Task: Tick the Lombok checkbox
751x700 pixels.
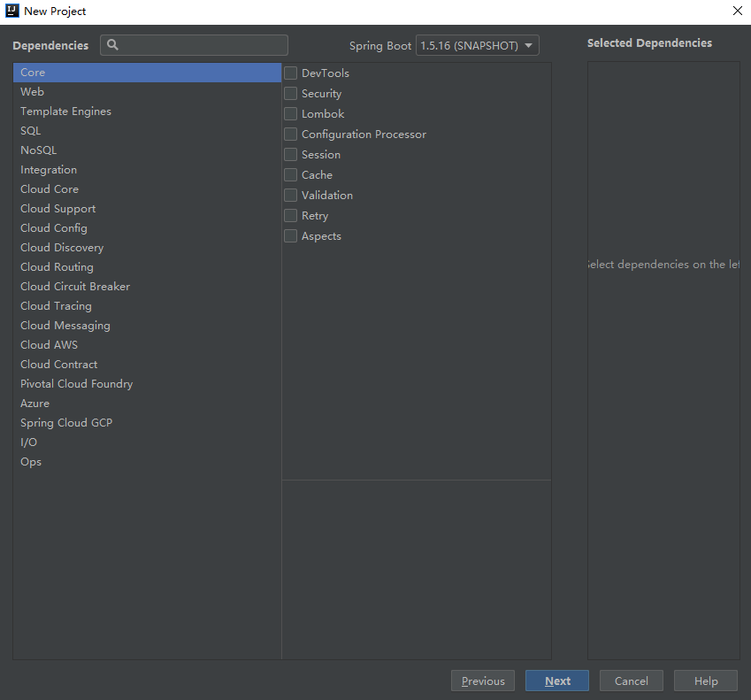Action: (291, 114)
